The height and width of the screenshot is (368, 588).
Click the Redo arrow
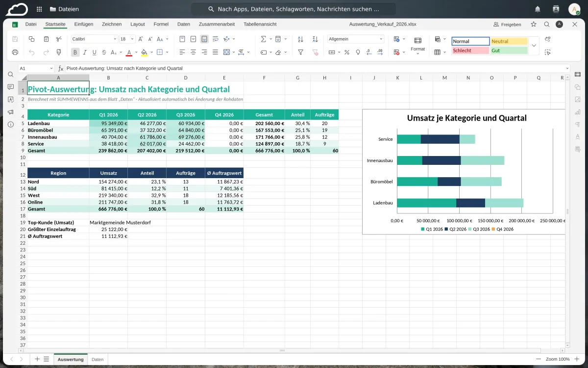(46, 52)
